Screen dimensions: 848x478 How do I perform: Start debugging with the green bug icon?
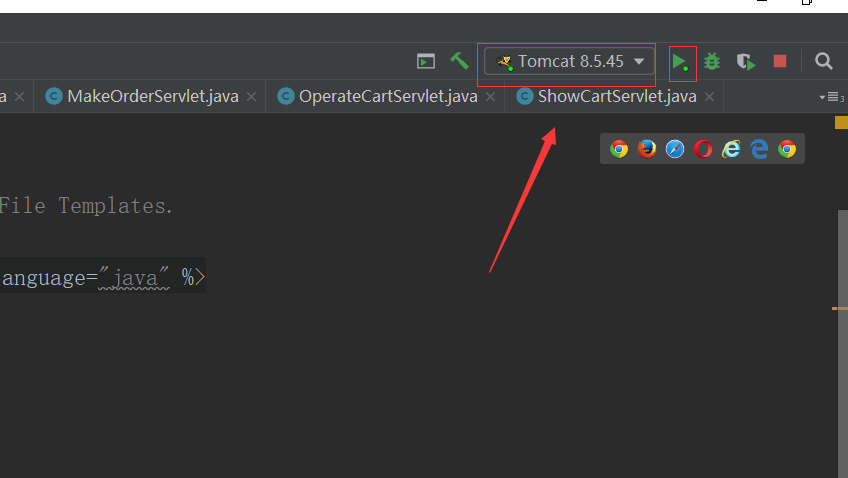point(712,62)
